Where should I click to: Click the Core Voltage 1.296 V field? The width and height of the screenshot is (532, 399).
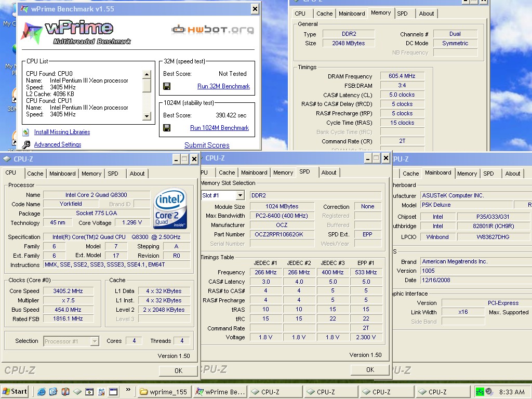(132, 222)
